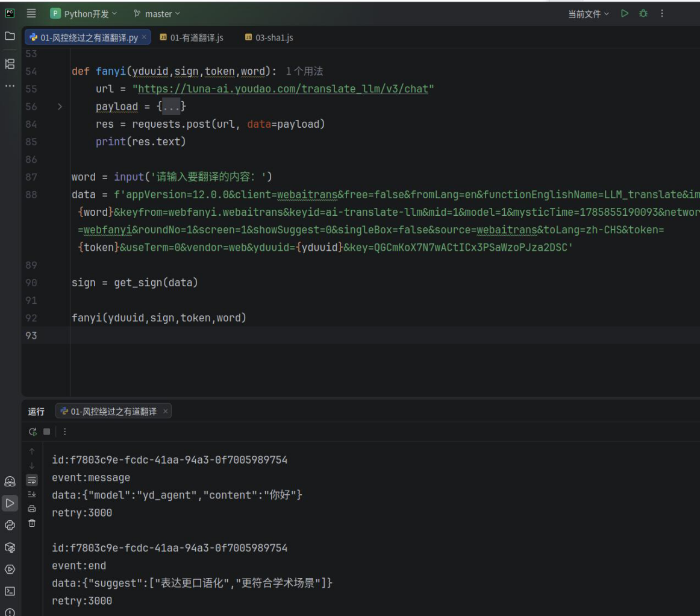Image resolution: width=700 pixels, height=616 pixels.
Task: Toggle scroll to end of console output
Action: 32,494
